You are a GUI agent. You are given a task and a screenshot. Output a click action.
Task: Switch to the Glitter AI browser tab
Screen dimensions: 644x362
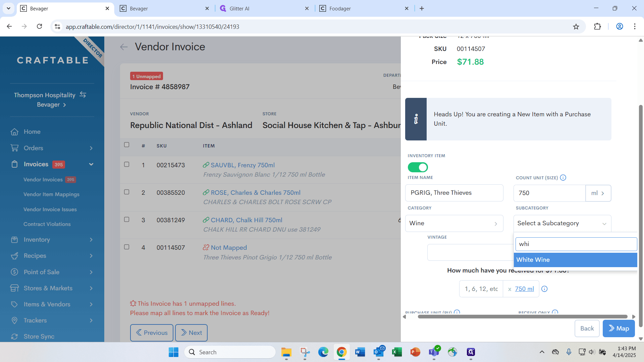[x=264, y=8]
